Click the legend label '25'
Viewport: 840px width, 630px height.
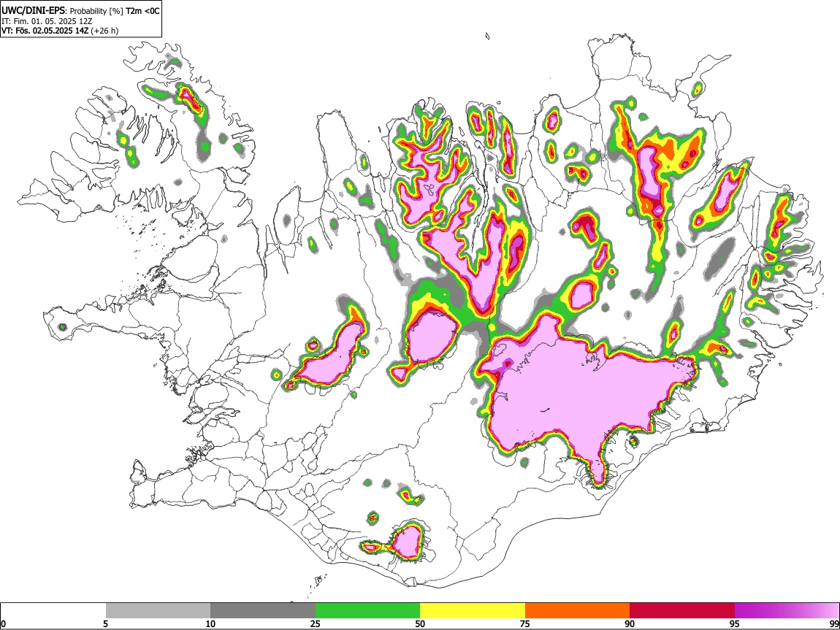click(316, 623)
